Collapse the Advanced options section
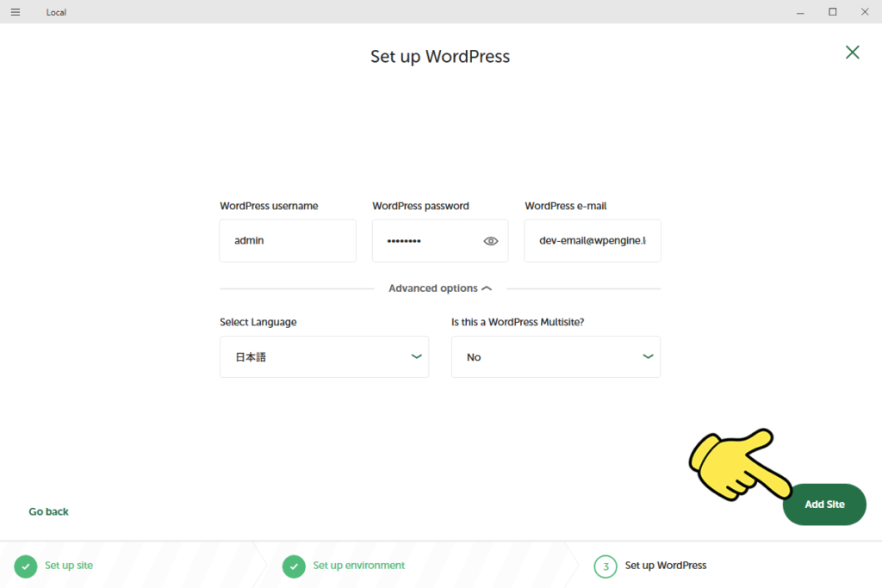 click(x=440, y=288)
